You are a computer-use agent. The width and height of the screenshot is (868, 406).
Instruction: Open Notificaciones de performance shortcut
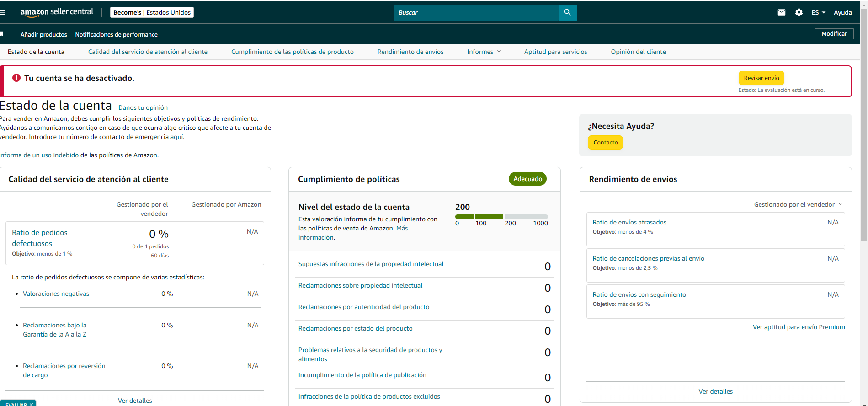click(117, 34)
